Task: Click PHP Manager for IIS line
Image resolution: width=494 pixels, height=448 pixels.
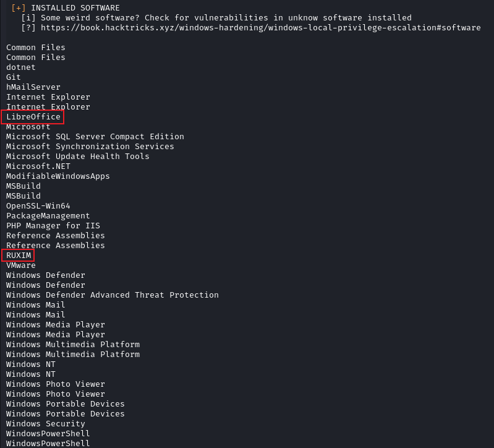Action: pos(53,226)
